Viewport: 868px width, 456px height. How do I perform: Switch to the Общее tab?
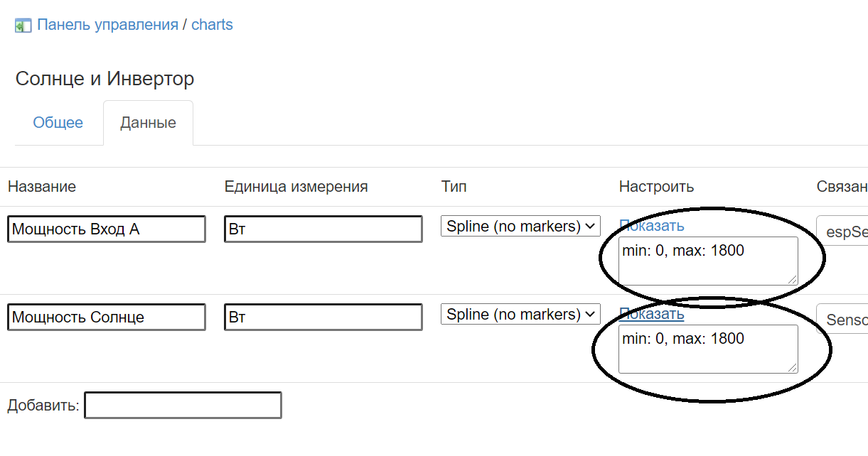[58, 122]
